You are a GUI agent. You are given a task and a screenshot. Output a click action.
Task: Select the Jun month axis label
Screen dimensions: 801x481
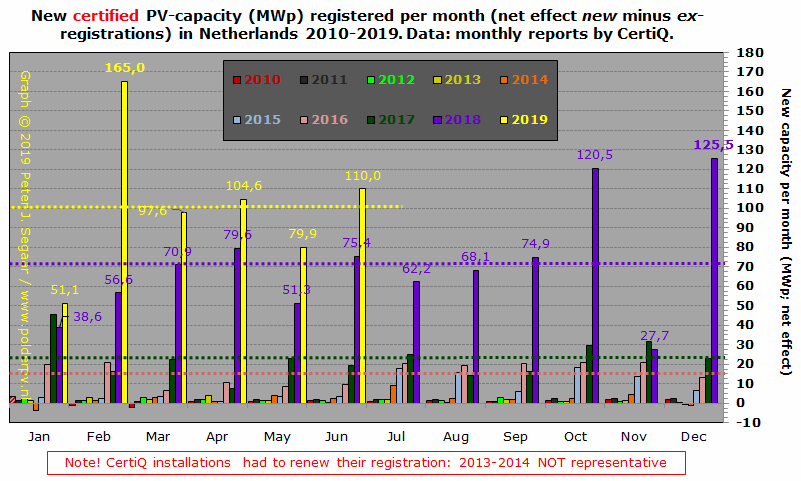coord(336,437)
